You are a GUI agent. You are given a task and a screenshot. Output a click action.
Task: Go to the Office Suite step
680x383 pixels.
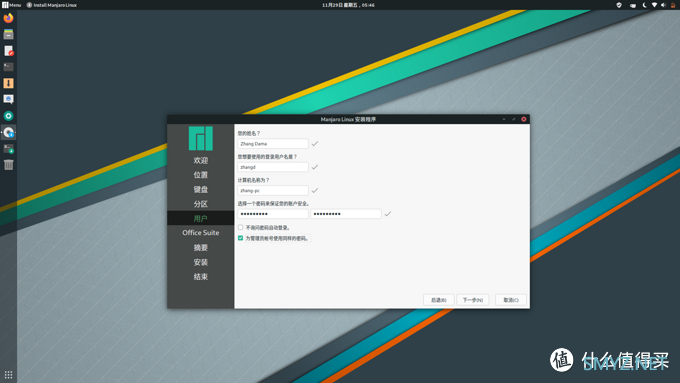tap(201, 232)
